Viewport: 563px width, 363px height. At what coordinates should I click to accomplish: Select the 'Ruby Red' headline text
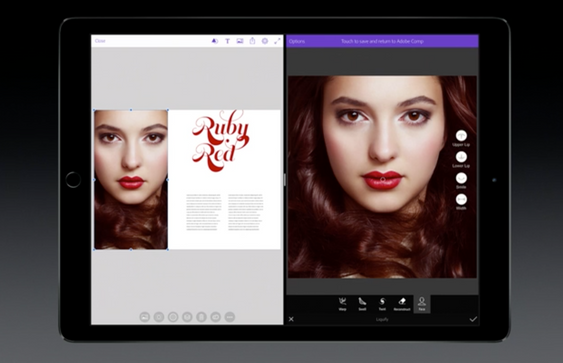pyautogui.click(x=220, y=141)
